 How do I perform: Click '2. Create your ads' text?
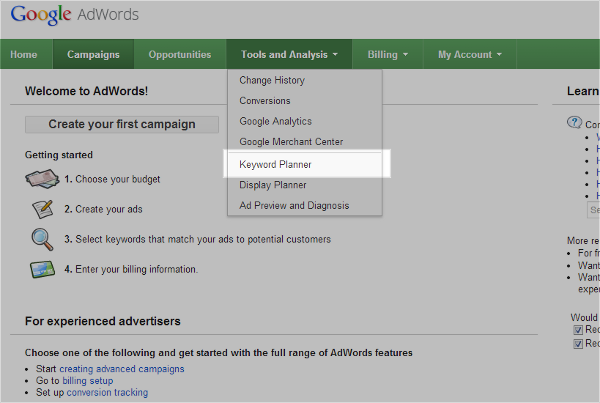[103, 209]
